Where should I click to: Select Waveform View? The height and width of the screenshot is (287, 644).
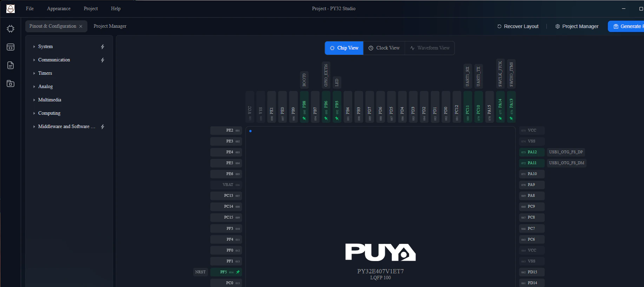click(x=430, y=48)
